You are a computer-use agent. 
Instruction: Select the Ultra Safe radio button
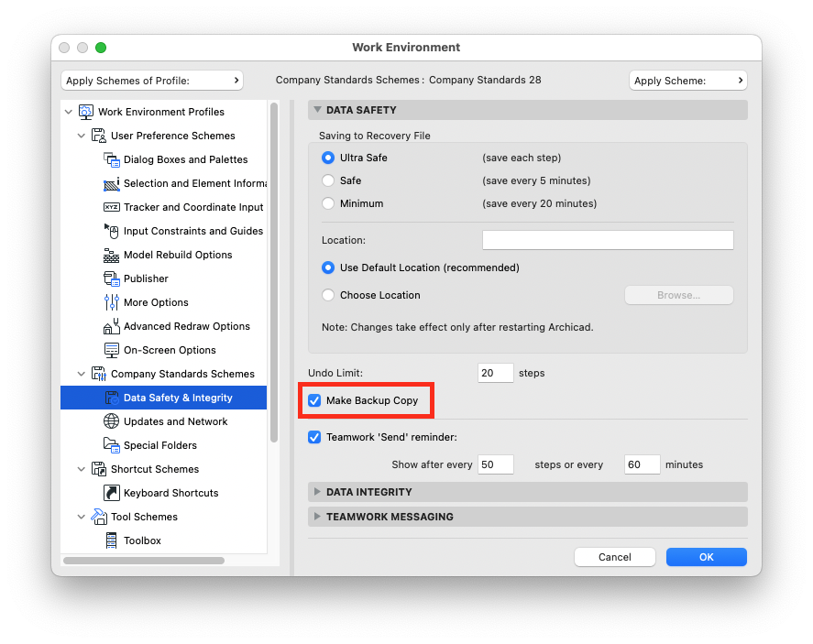coord(328,158)
